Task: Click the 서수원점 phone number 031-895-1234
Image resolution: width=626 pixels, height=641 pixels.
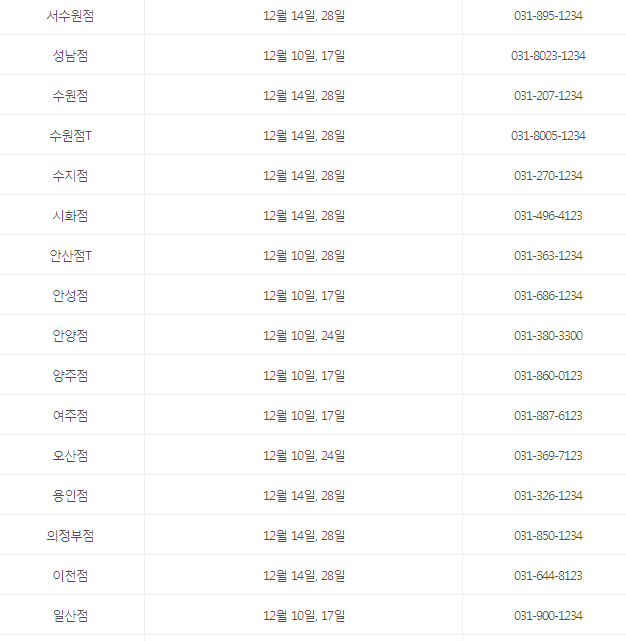Action: pyautogui.click(x=548, y=16)
